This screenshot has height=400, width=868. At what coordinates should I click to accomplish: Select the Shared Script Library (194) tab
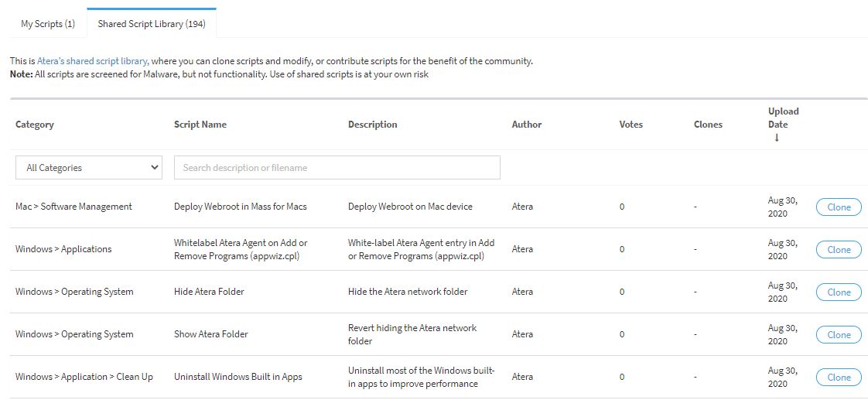[x=152, y=24]
